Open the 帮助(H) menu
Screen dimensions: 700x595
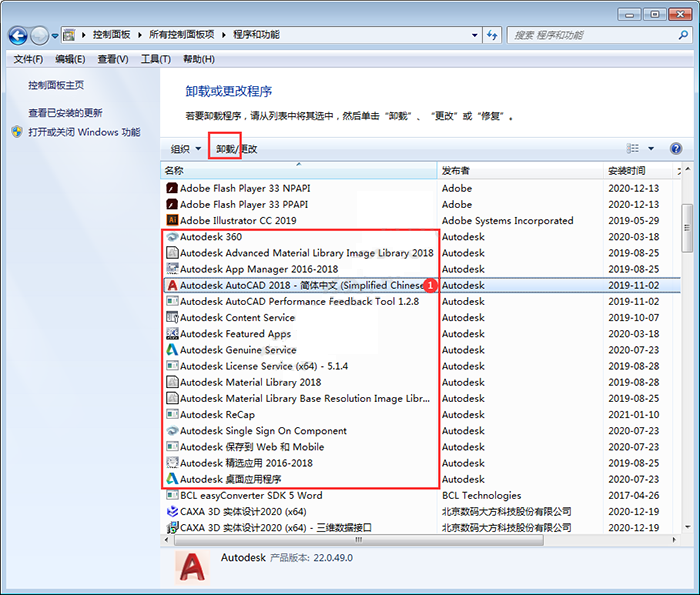point(199,59)
